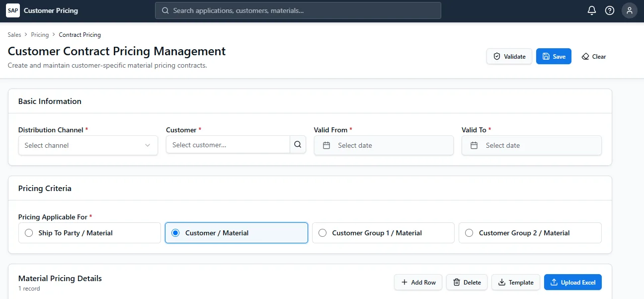Open the help question mark icon
644x299 pixels.
click(610, 10)
